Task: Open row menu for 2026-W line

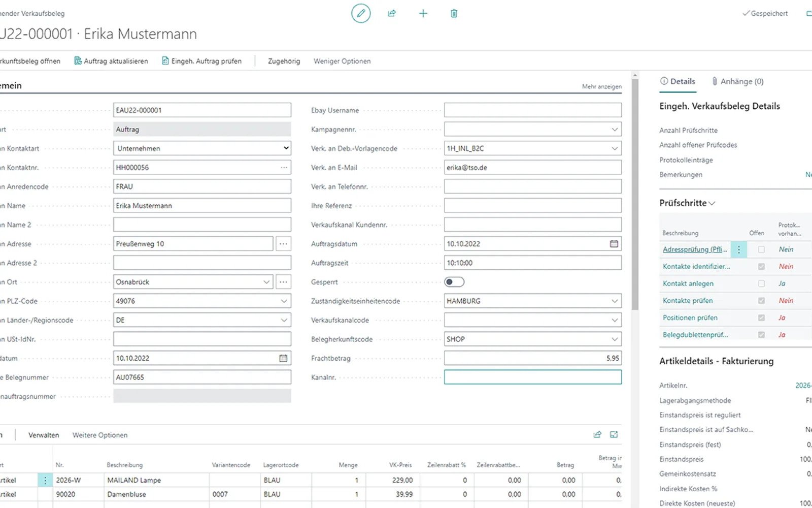Action: (x=45, y=480)
